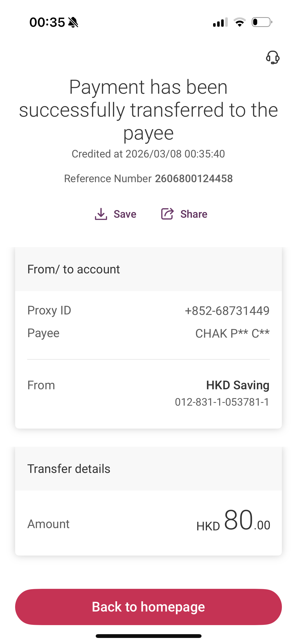Tap the silent mode bell icon

pyautogui.click(x=73, y=22)
